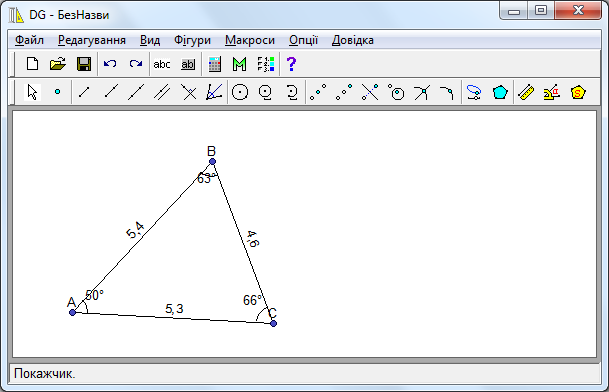609x392 pixels.
Task: Open the Вид menu
Action: click(x=150, y=40)
